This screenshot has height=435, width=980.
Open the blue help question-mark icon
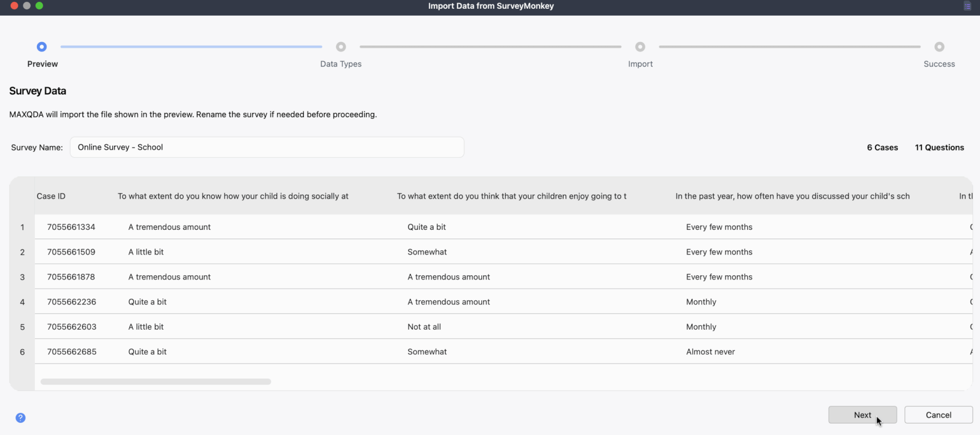point(21,417)
